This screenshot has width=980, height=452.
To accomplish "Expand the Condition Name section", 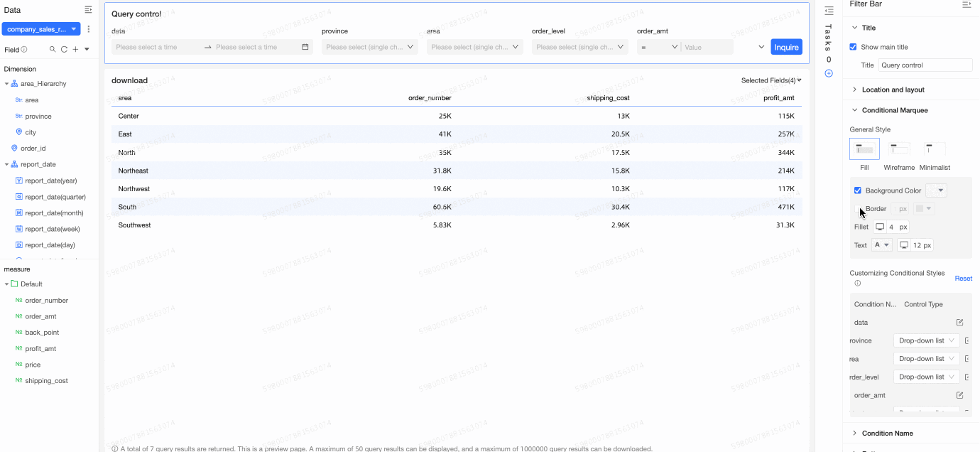I will 854,433.
